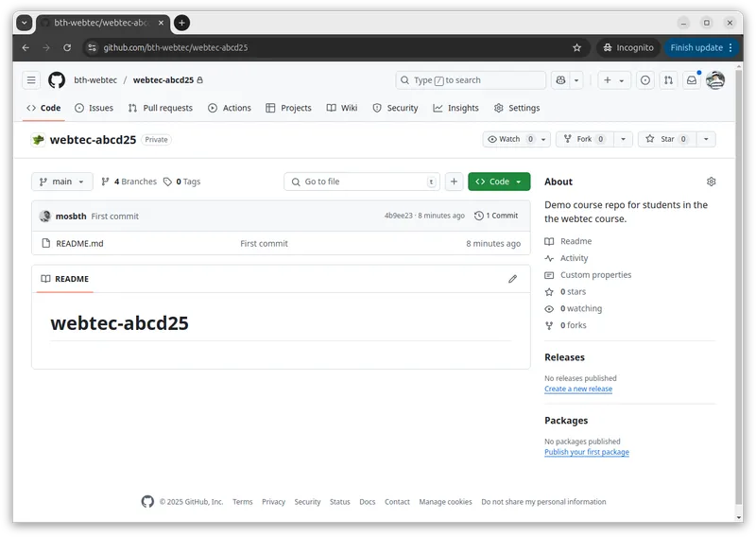View the 0 Tags link
Screen dimensions: 756x537
pyautogui.click(x=182, y=182)
